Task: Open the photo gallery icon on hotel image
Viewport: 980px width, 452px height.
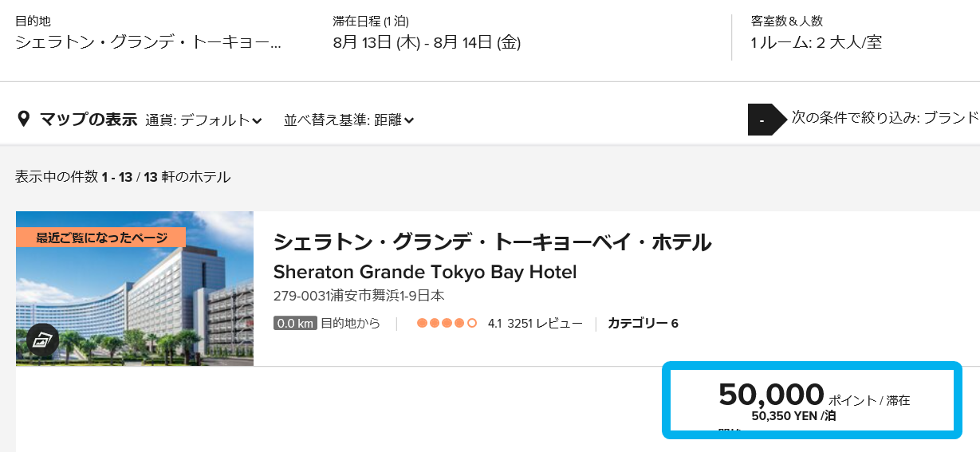Action: (42, 340)
